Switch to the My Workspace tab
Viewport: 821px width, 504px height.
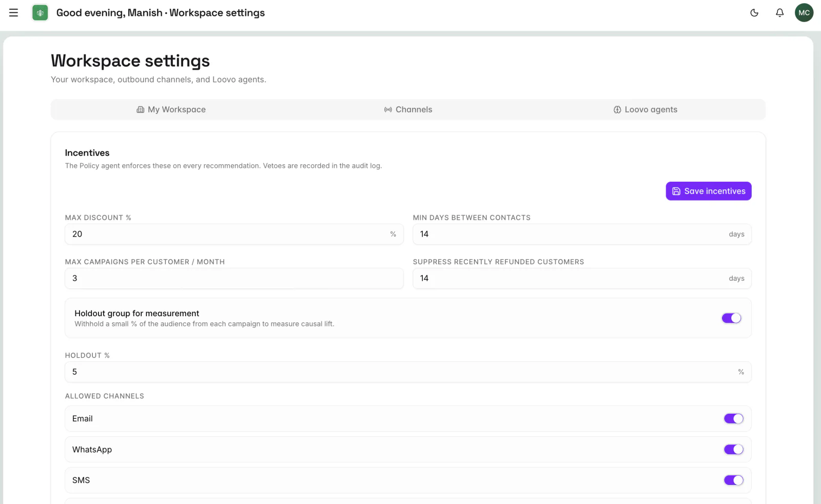pyautogui.click(x=171, y=109)
